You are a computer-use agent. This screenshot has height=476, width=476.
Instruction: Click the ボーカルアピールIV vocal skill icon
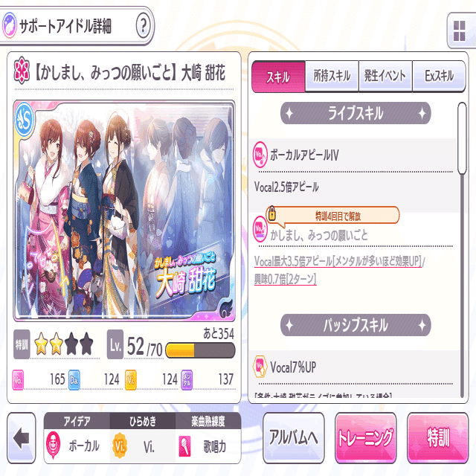[x=260, y=155]
